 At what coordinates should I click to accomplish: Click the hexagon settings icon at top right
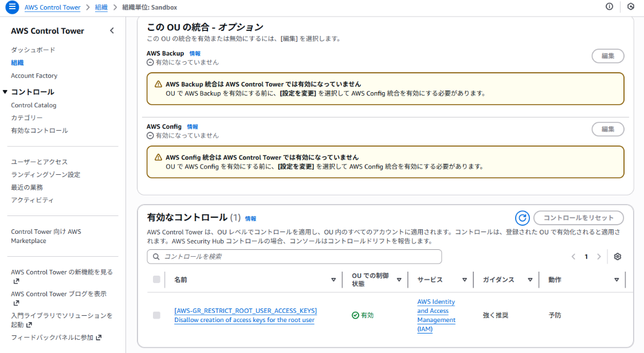631,7
